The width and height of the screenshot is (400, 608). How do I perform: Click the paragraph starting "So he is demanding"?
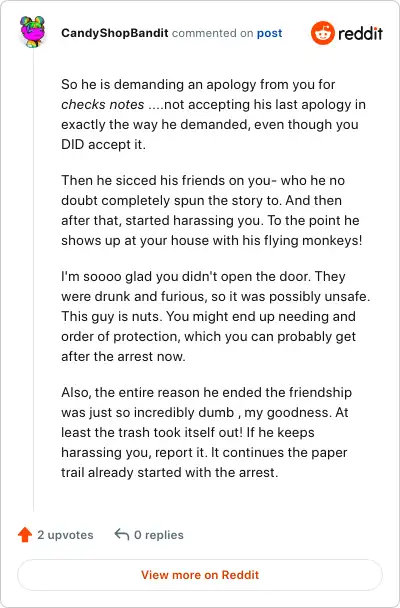pyautogui.click(x=214, y=114)
